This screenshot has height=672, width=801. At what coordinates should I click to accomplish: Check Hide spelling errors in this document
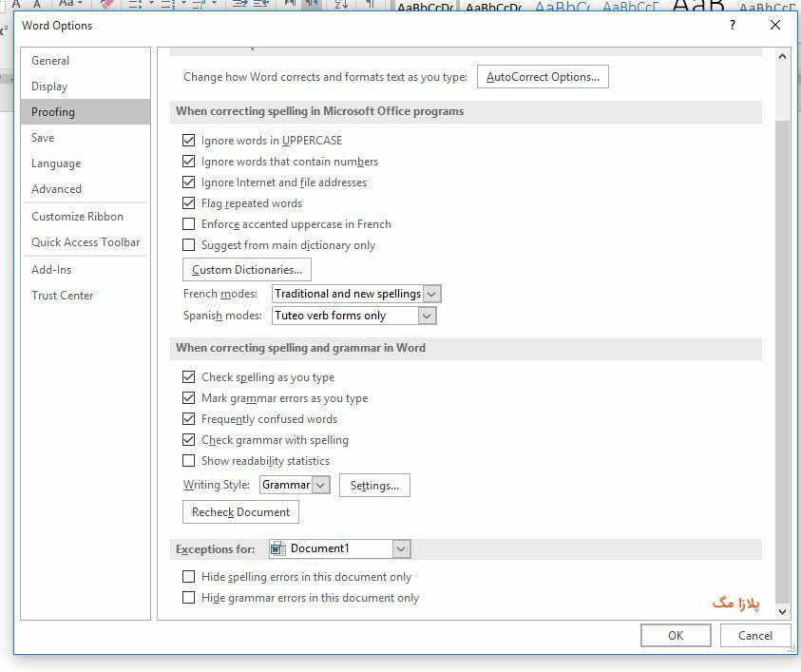click(x=188, y=576)
